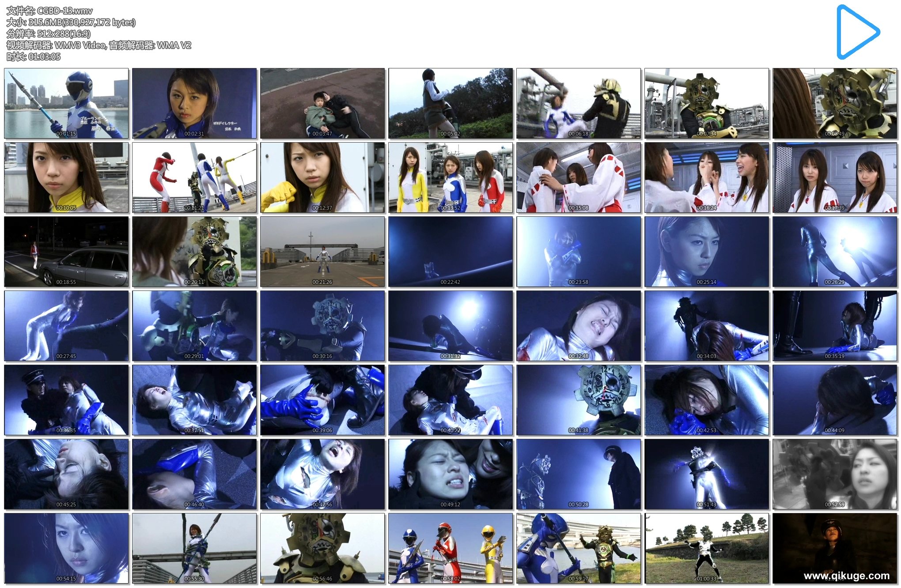Click the thumbnail at 00:21:26
Screen dimensions: 901x588
click(322, 252)
